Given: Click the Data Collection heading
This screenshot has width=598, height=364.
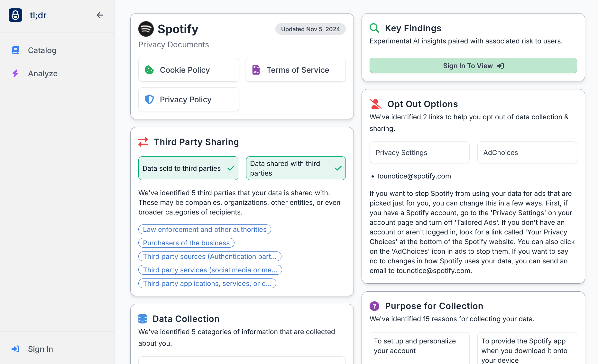Looking at the screenshot, I should click(186, 319).
